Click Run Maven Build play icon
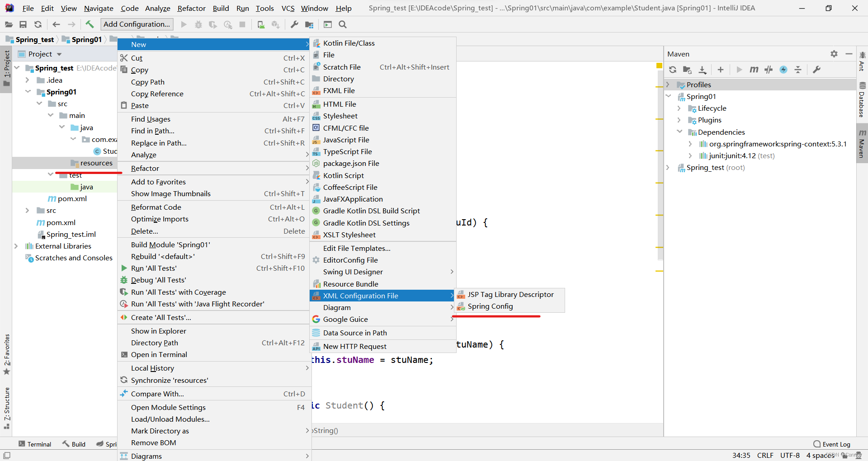Image resolution: width=868 pixels, height=461 pixels. tap(739, 70)
